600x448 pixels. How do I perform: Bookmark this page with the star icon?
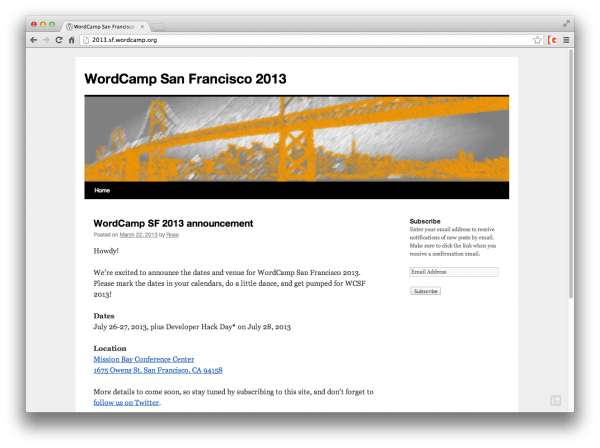coord(537,40)
